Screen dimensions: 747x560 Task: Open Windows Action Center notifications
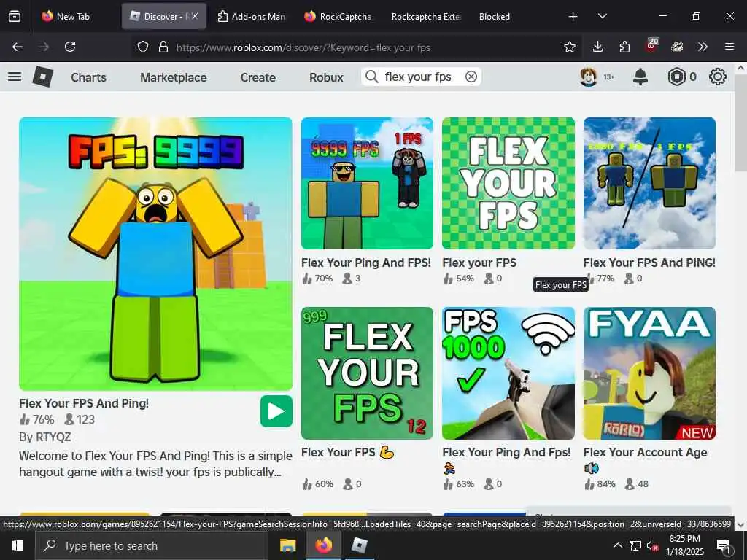coord(724,545)
